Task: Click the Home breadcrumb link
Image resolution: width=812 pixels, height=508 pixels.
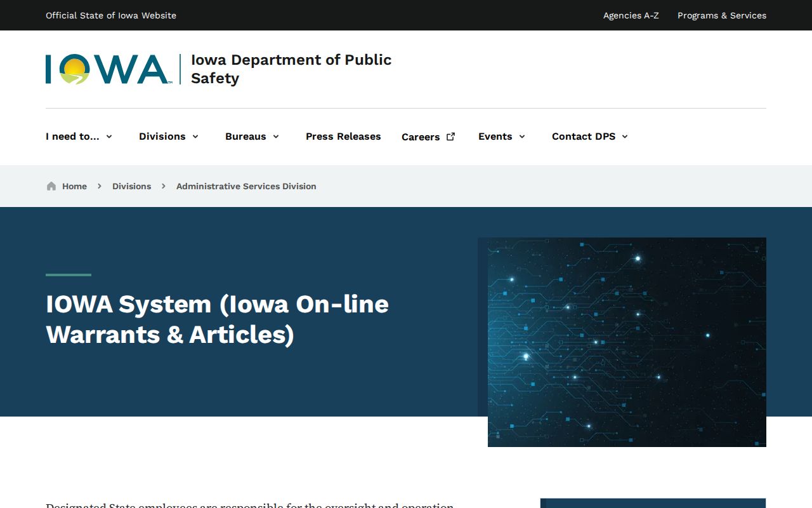Action: click(74, 186)
